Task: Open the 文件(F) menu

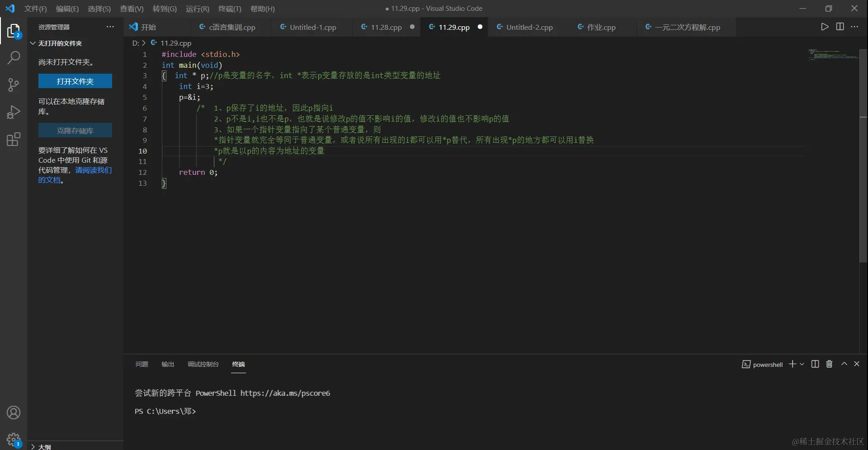Action: [x=35, y=9]
